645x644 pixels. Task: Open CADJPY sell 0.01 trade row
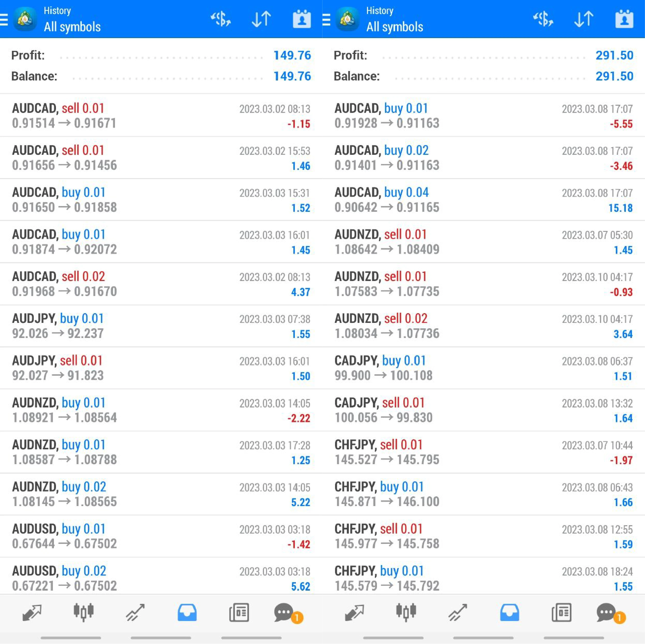tap(484, 410)
